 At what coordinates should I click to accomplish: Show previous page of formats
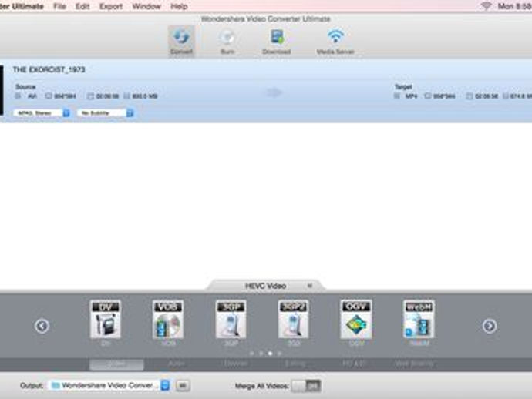pos(42,326)
